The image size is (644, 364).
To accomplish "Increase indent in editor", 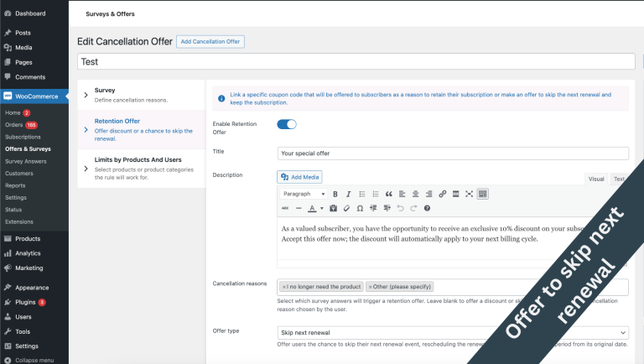I will coord(387,208).
